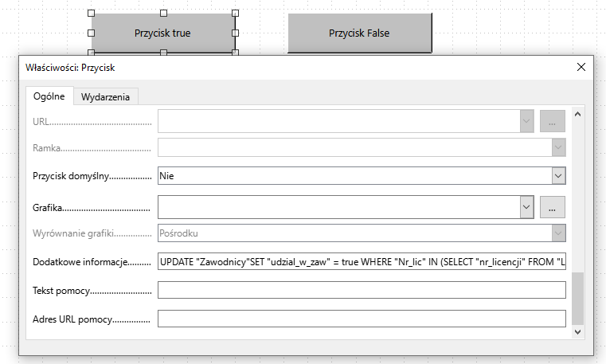606x364 pixels.
Task: Open the Ramka dropdown list
Action: (x=558, y=147)
